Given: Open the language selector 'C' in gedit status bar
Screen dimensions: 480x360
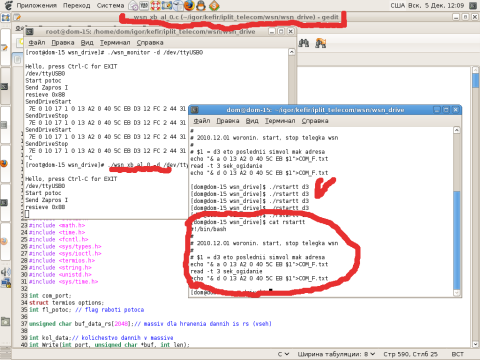Looking at the screenshot, I should 283,354.
